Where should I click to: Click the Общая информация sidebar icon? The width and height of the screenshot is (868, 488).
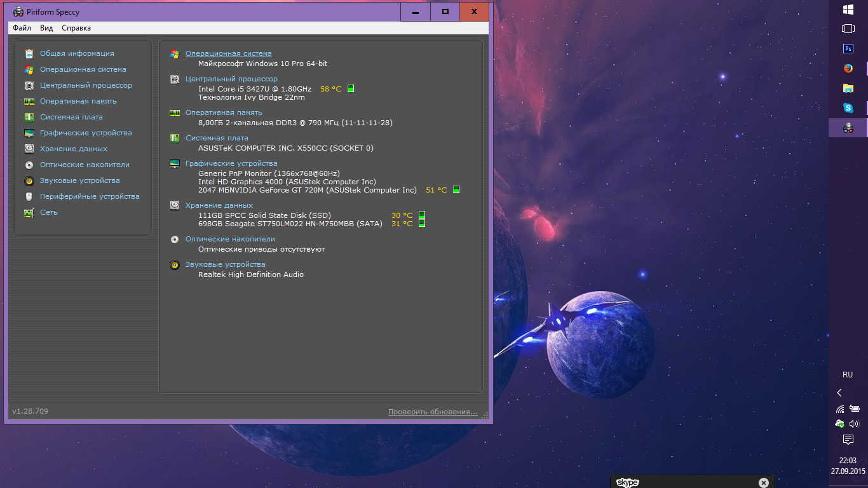(x=29, y=53)
